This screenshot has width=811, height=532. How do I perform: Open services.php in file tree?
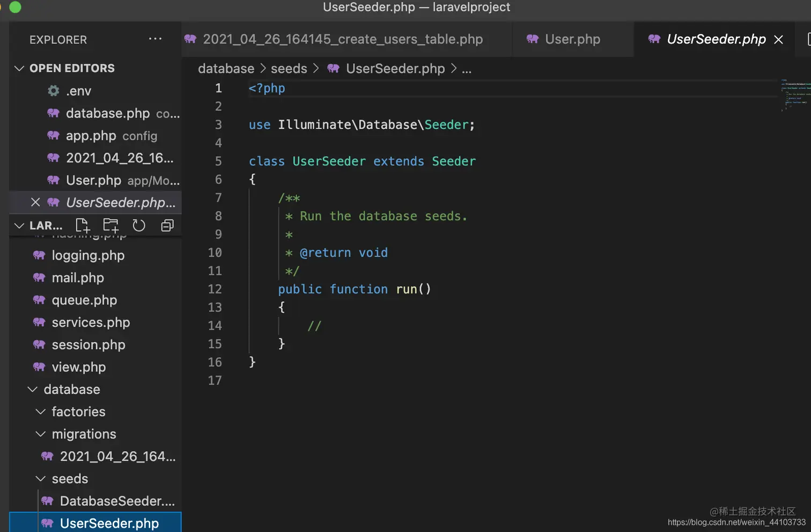tap(95, 322)
